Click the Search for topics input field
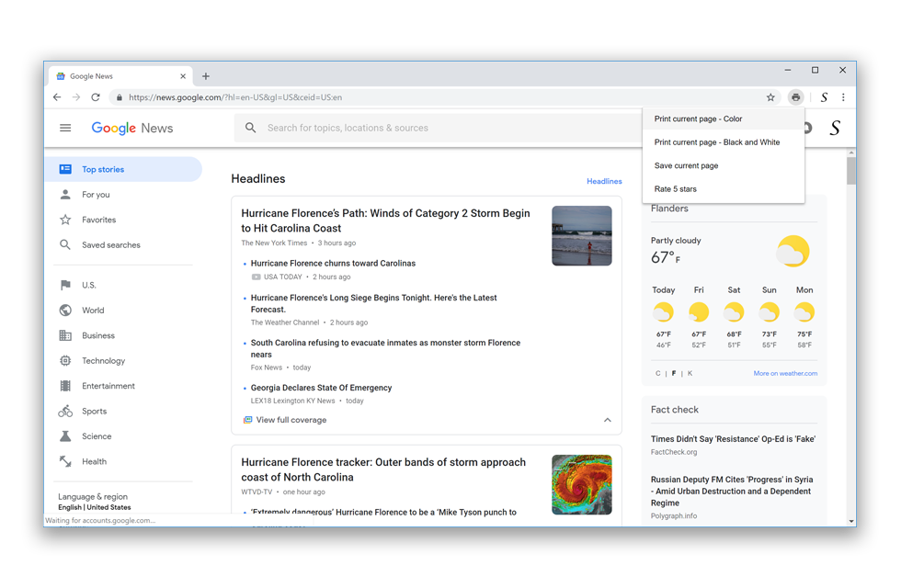Image resolution: width=901 pixels, height=588 pixels. [437, 128]
